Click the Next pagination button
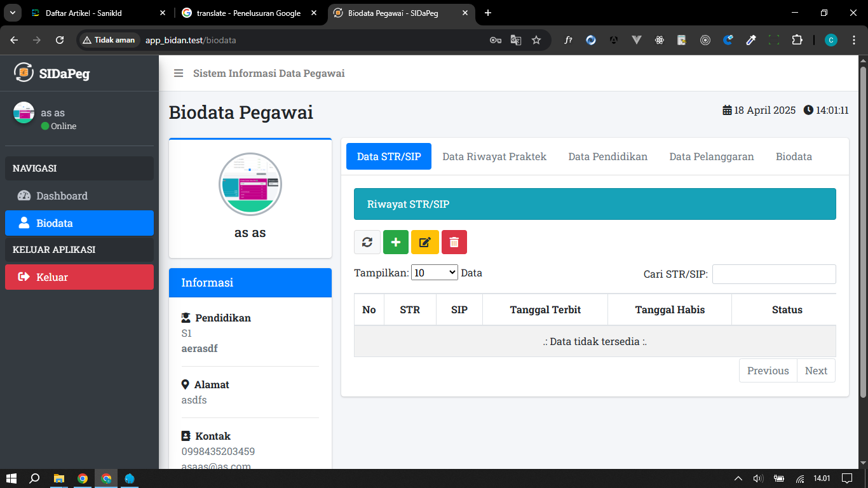868x488 pixels. (x=816, y=370)
